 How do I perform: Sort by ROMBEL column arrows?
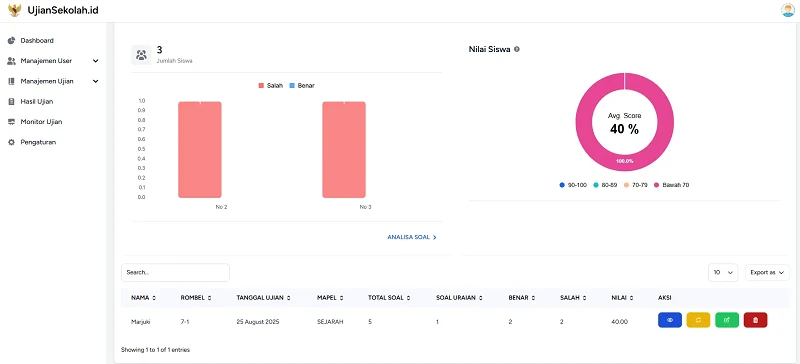209,298
